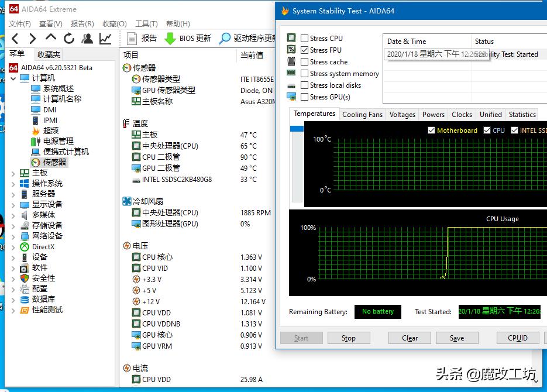Screen dimensions: 547x392
Task: Enable the Stress CPU checkbox
Action: [305, 38]
